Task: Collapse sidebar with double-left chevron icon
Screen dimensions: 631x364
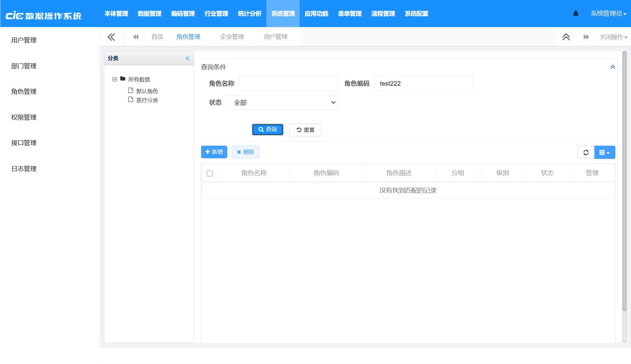Action: pos(111,37)
